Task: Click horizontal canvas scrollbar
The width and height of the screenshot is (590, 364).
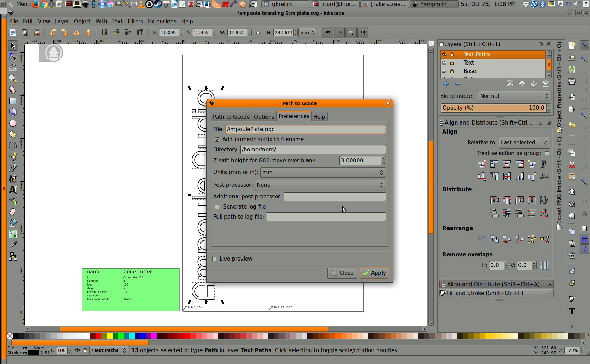Action: tap(194, 329)
